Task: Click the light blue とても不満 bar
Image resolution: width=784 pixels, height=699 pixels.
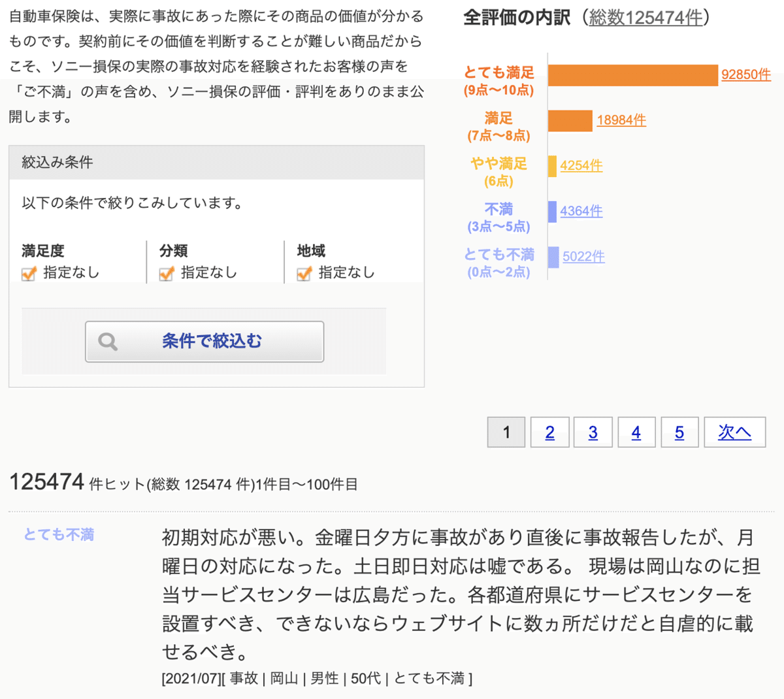Action: click(x=553, y=257)
